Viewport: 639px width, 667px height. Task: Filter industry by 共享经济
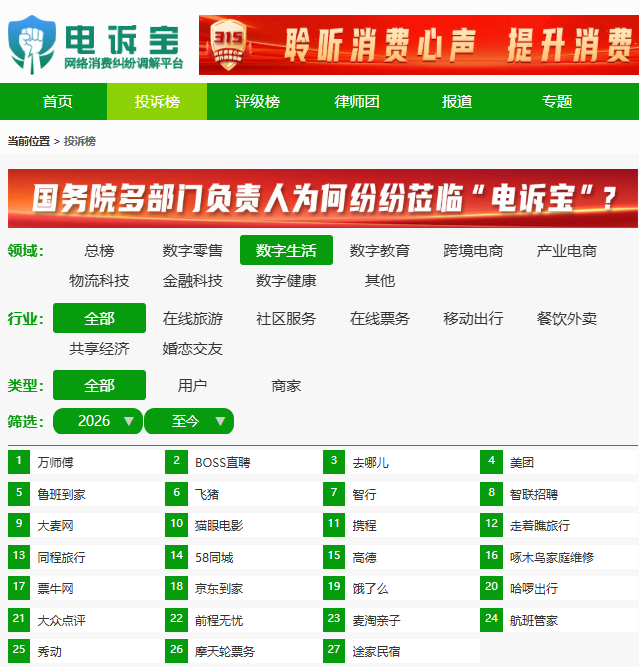(x=99, y=349)
